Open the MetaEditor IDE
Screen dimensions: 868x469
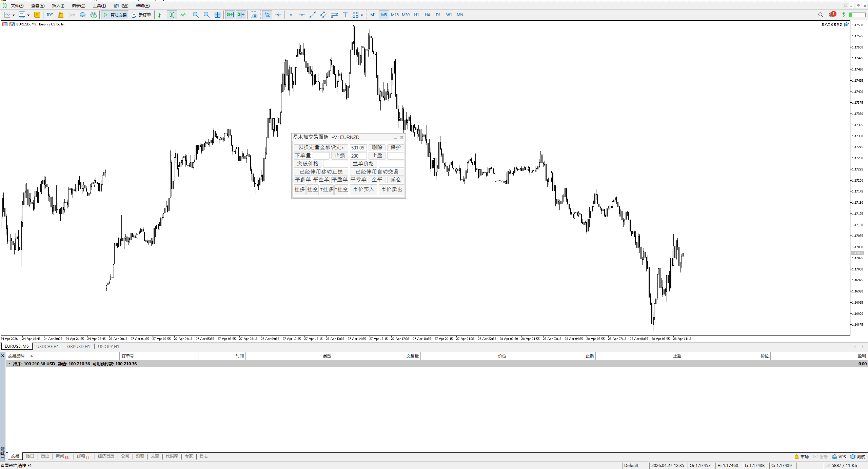pos(50,15)
